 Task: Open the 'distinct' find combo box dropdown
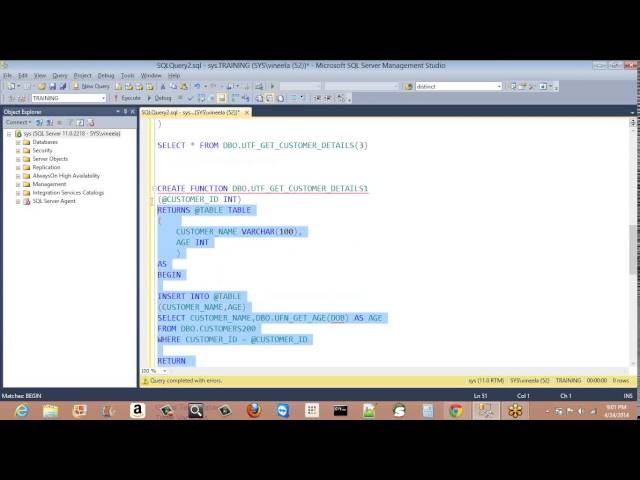(x=499, y=87)
